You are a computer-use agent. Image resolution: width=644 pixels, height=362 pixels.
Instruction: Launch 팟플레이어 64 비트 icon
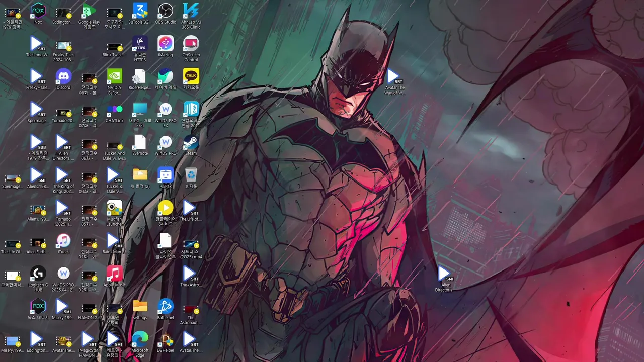pyautogui.click(x=166, y=213)
